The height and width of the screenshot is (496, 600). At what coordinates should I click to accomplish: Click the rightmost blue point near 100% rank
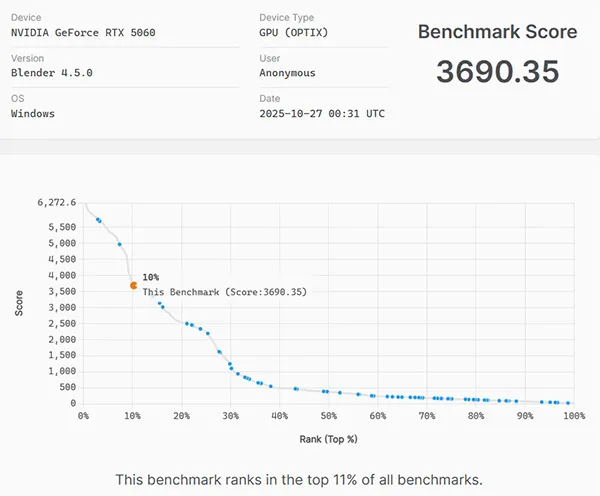point(568,403)
